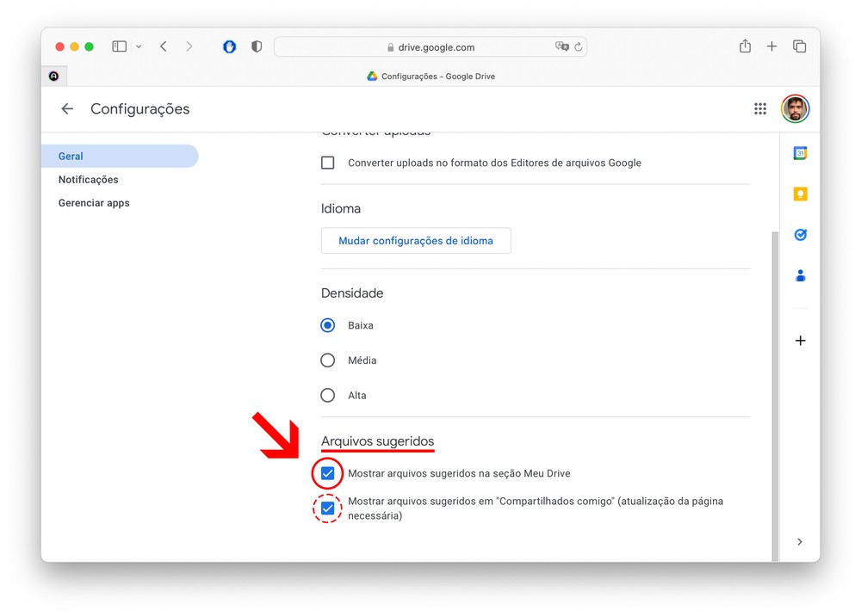Click the Safari share icon
The image size is (861, 616).
click(745, 46)
